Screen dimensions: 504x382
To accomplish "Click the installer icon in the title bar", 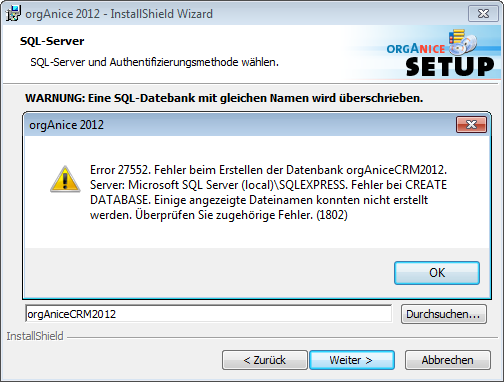I will [13, 14].
